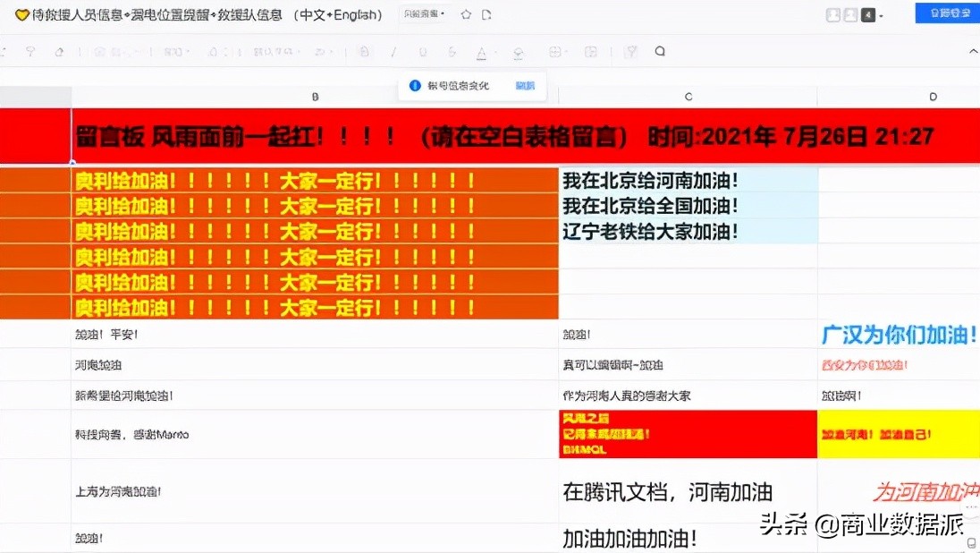This screenshot has height=553, width=980.
Task: Apply strikethrough with the S icon
Action: tap(452, 53)
